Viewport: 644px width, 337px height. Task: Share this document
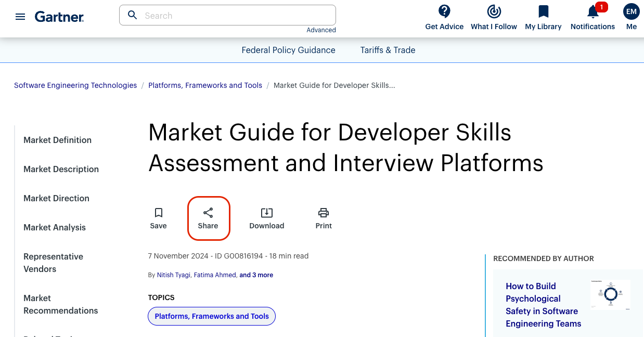pos(208,218)
